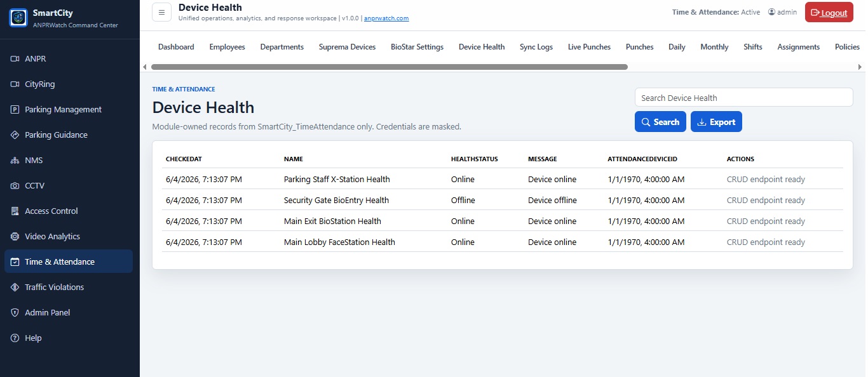Open the Monthly tab
Image resolution: width=868 pixels, height=377 pixels.
click(714, 47)
